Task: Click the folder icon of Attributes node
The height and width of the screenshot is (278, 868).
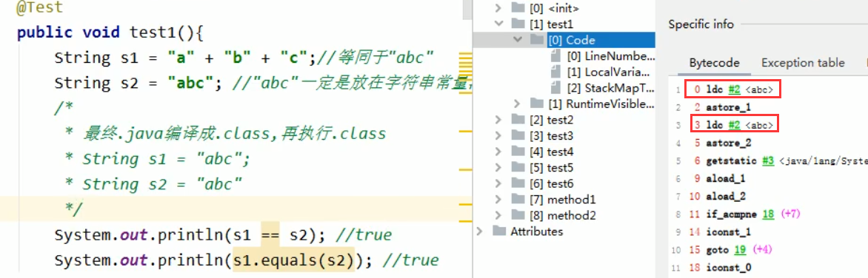Action: tap(499, 231)
